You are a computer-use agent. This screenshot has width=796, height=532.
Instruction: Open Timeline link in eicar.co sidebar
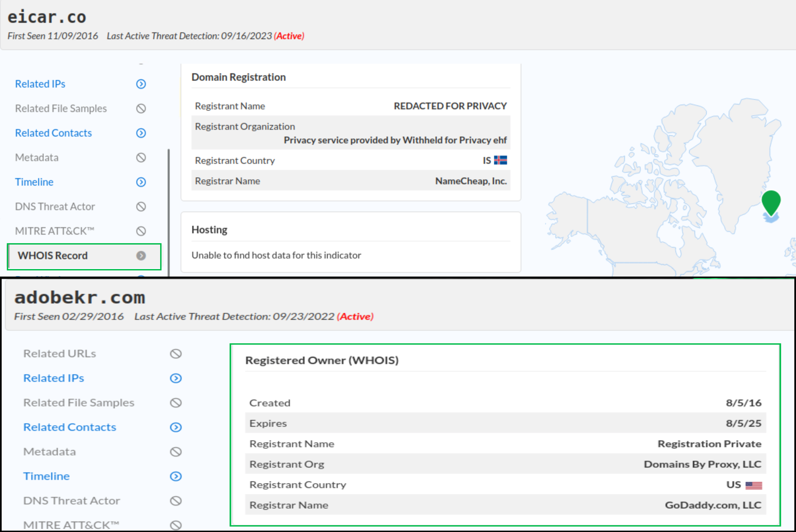click(34, 182)
